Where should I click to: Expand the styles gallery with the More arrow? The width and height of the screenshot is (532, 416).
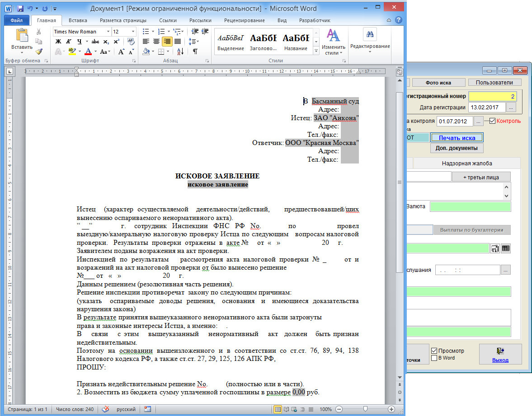[316, 51]
